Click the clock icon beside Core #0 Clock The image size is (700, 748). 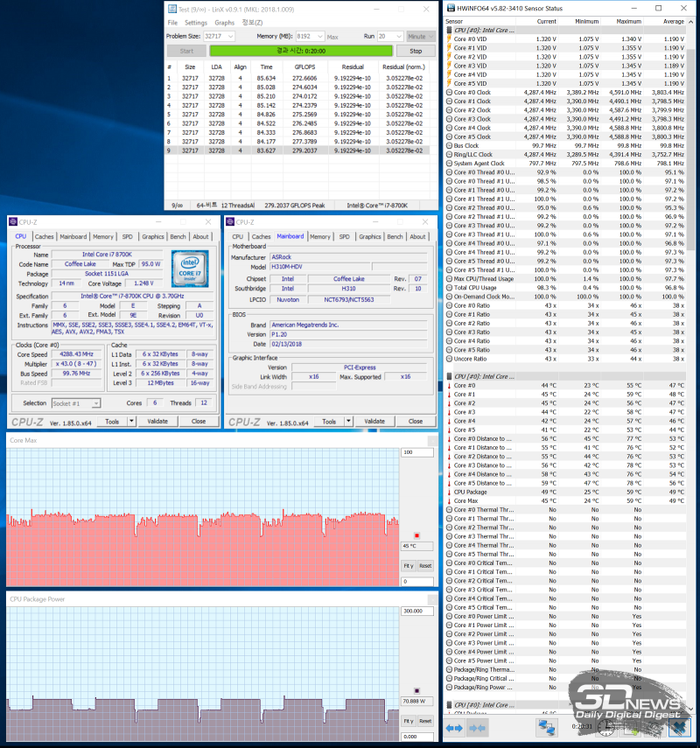[x=449, y=93]
